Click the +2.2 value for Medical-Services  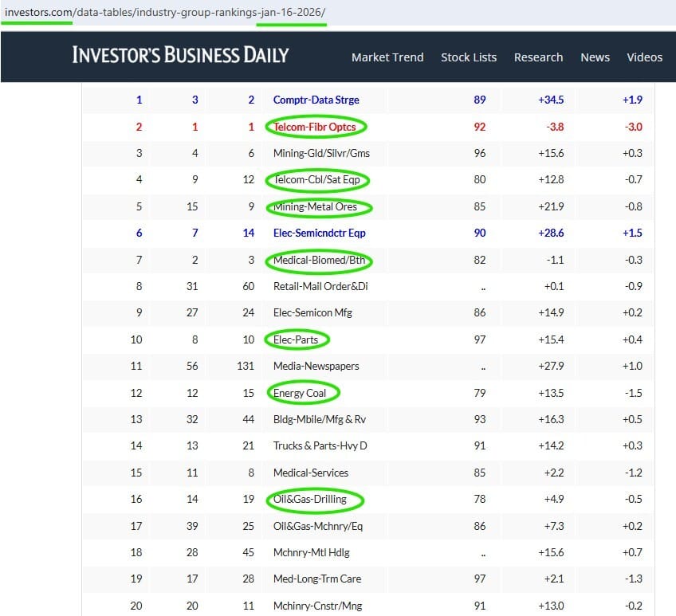[x=553, y=473]
